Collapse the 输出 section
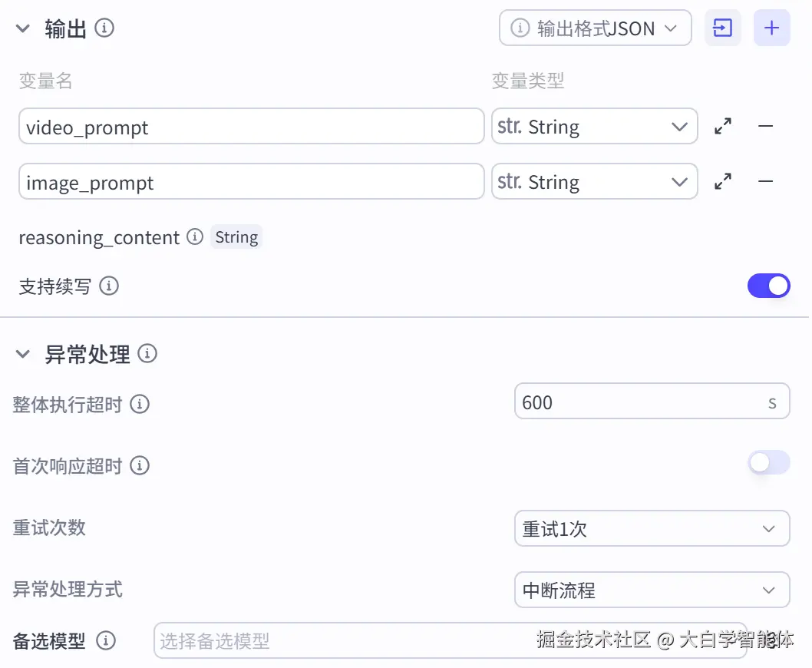The width and height of the screenshot is (812, 668). (23, 29)
